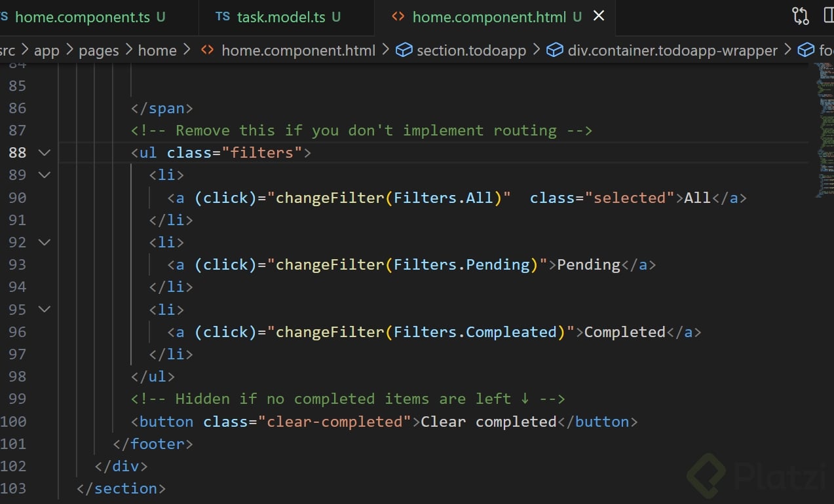Click the open changes compare icon
The image size is (834, 504).
pyautogui.click(x=801, y=16)
